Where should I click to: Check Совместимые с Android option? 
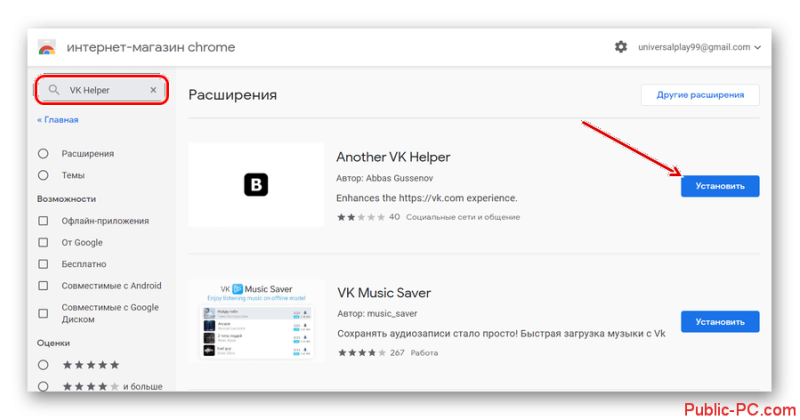click(43, 286)
